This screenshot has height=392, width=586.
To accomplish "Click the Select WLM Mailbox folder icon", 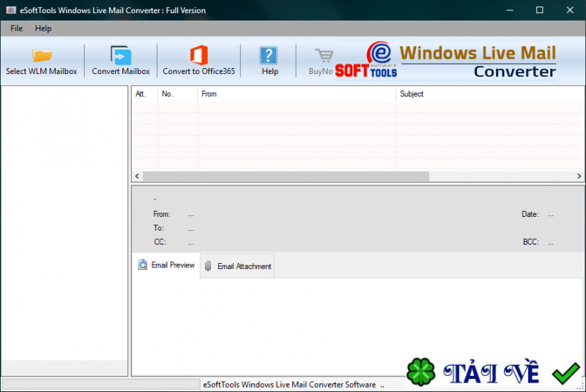I will pos(42,55).
